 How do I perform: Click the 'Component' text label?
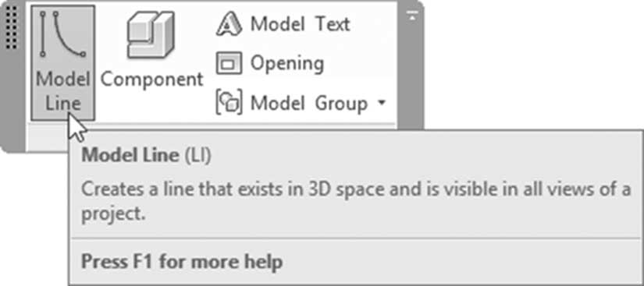click(152, 79)
